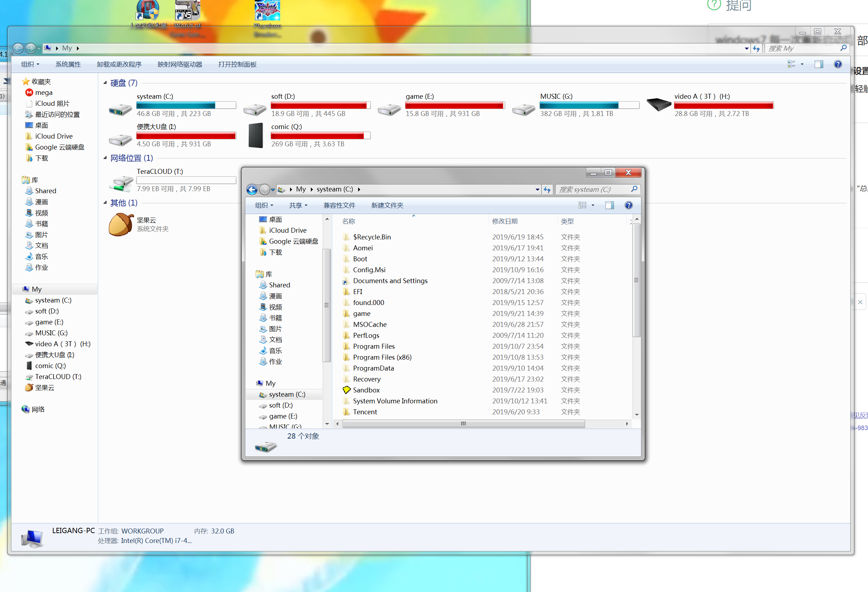Select the mega favorite in the left sidebar

44,93
